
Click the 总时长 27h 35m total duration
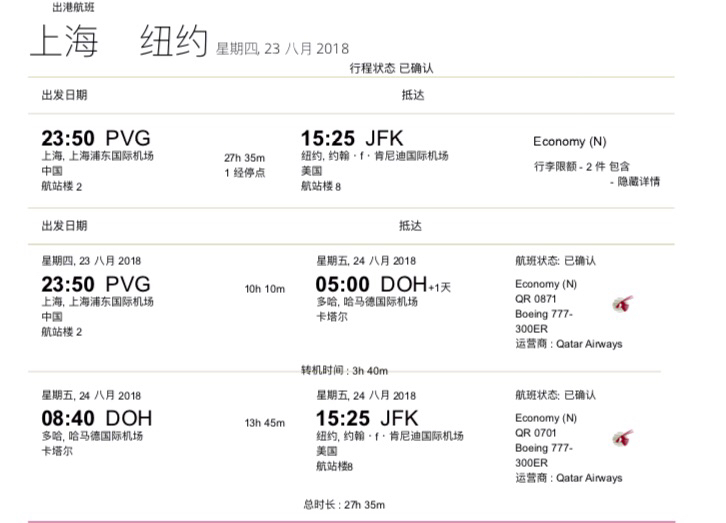[x=344, y=504]
